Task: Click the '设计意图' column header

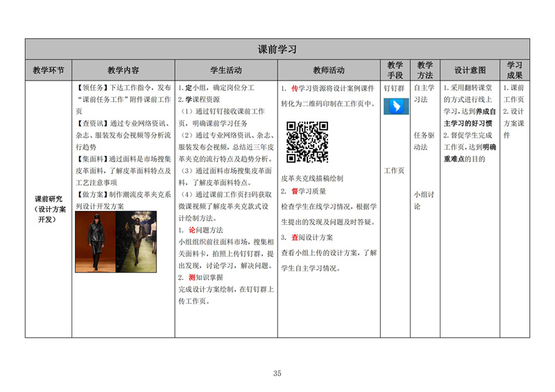Action: tap(470, 70)
